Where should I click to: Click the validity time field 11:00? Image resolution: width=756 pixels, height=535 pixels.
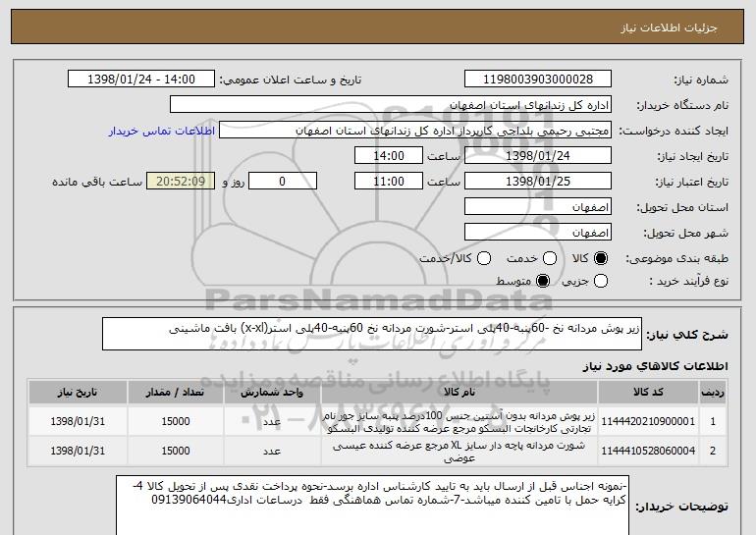tap(389, 182)
